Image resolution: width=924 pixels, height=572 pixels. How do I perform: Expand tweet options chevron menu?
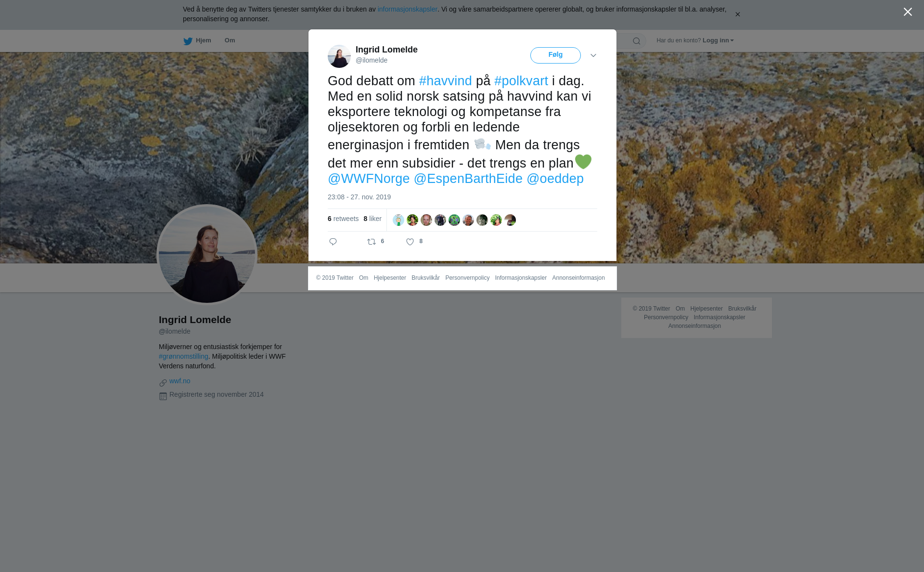click(x=593, y=55)
